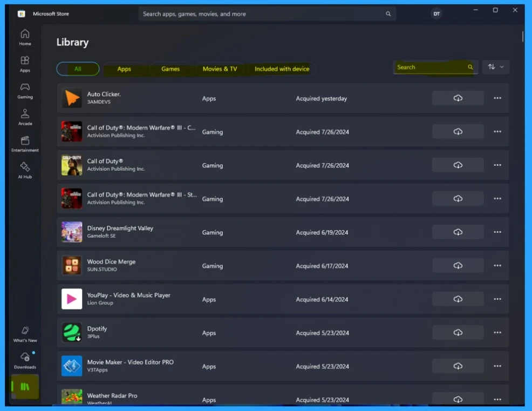Select the Movies & TV filter tab

(220, 69)
